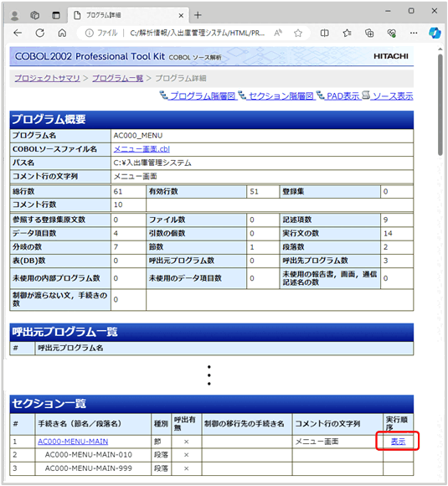Open browser essentials heart icon
This screenshot has height=486, width=448.
coord(392,33)
